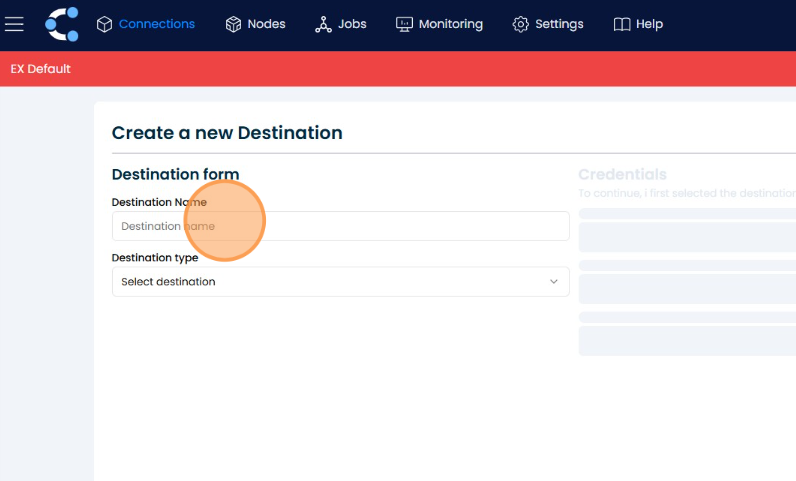Click the Destination type label
796x481 pixels.
point(155,258)
